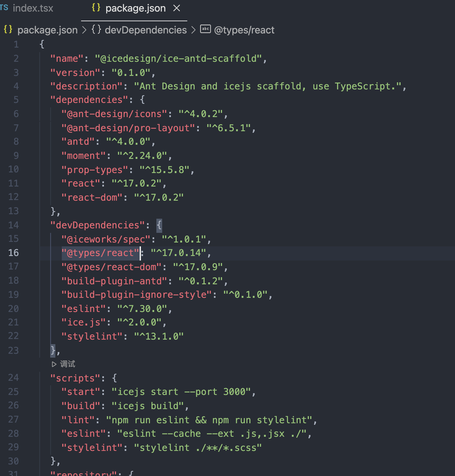Viewport: 455px width, 476px height.
Task: Click the JSON braces icon on package.json tab
Action: coord(96,8)
